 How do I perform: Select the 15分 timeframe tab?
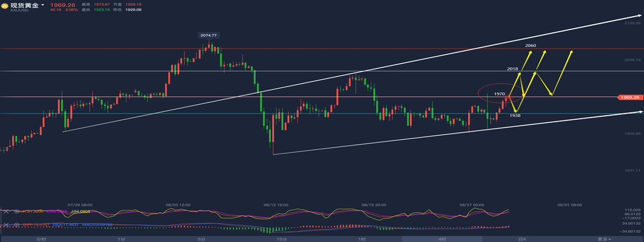click(x=282, y=239)
